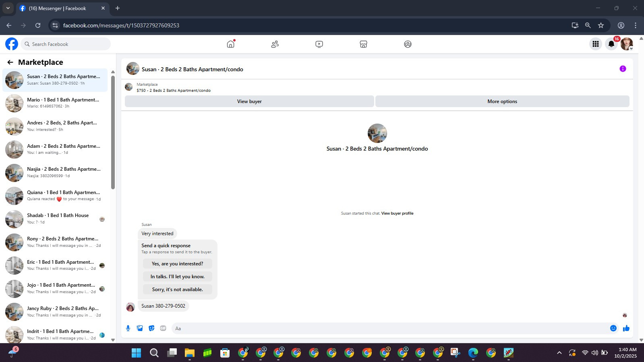The height and width of the screenshot is (362, 644).
Task: Choose a sticker icon
Action: (x=151, y=328)
